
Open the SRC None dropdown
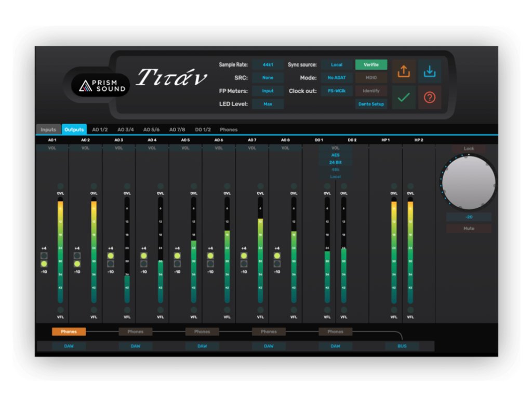pos(268,78)
